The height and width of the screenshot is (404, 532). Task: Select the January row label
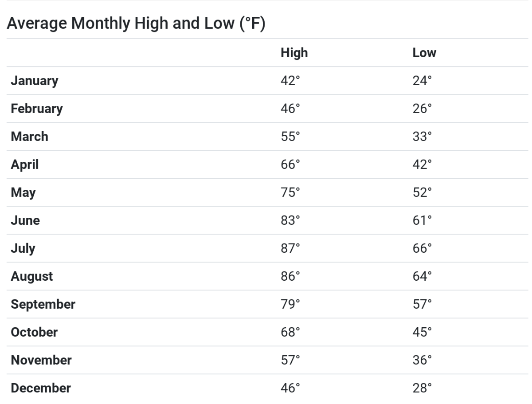point(34,81)
